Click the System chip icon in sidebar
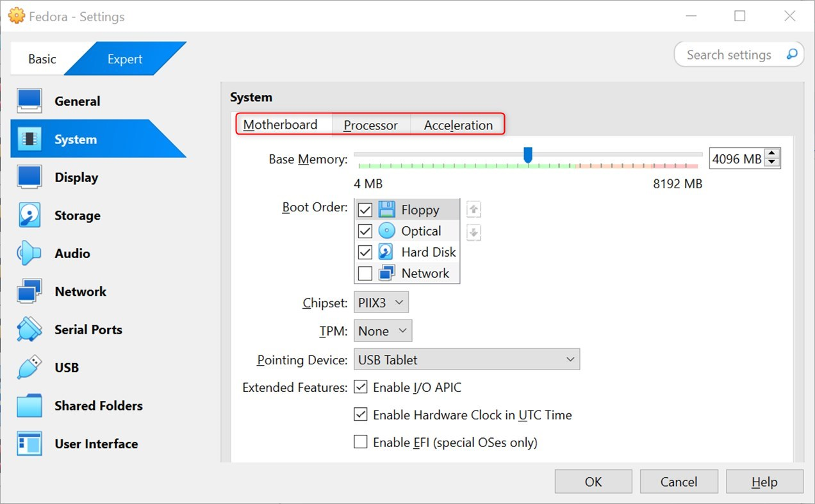This screenshot has width=815, height=504. [29, 139]
